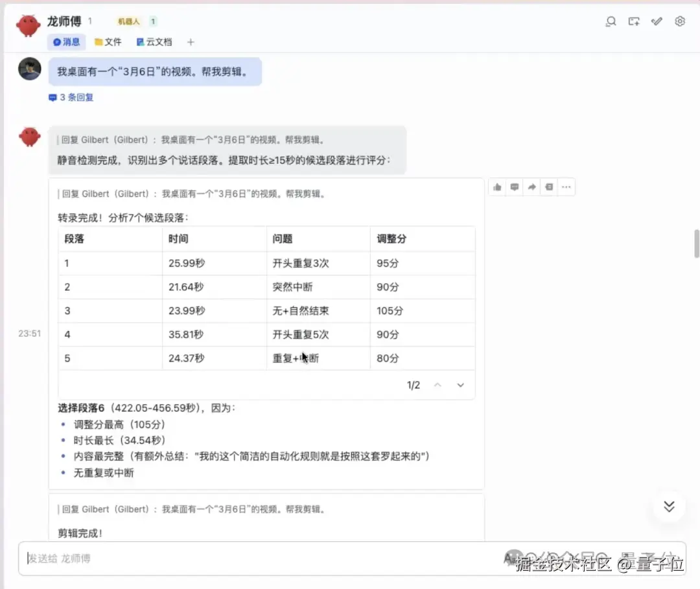Switch to the 消息 tab
Viewport: 700px width, 589px height.
tap(67, 42)
